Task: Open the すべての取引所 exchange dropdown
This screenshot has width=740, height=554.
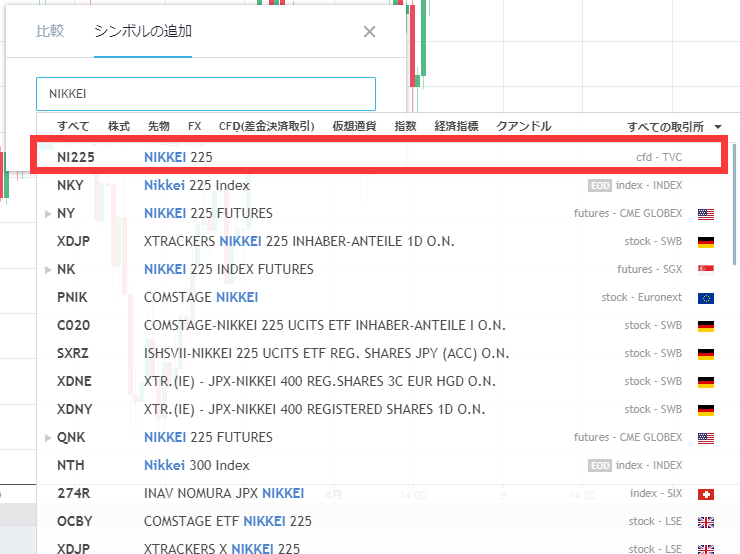Action: [674, 126]
